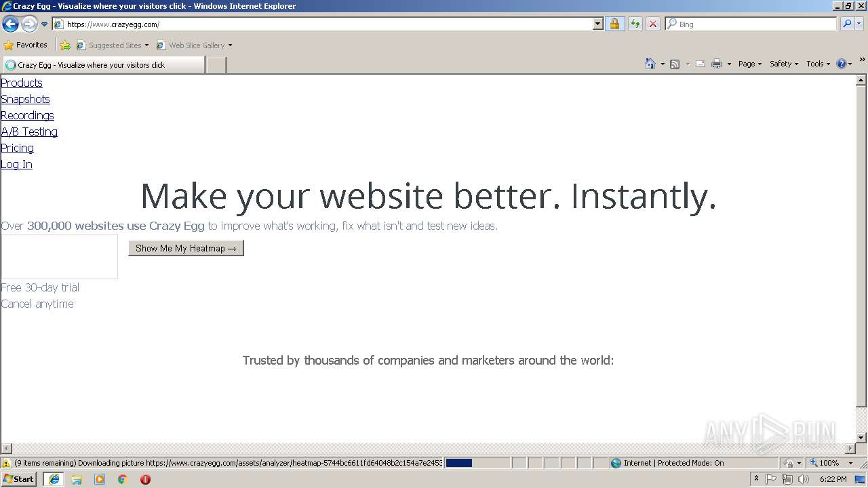Open the Log In link
868x488 pixels.
pyautogui.click(x=16, y=164)
